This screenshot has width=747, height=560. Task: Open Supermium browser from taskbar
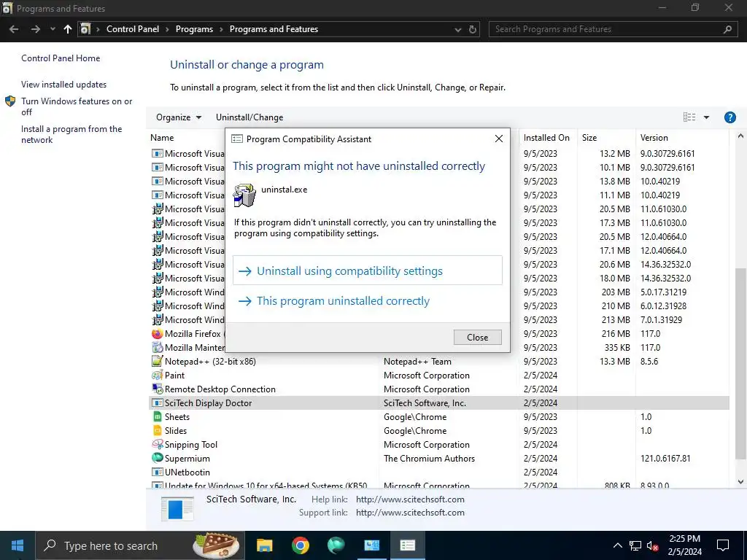(x=336, y=545)
